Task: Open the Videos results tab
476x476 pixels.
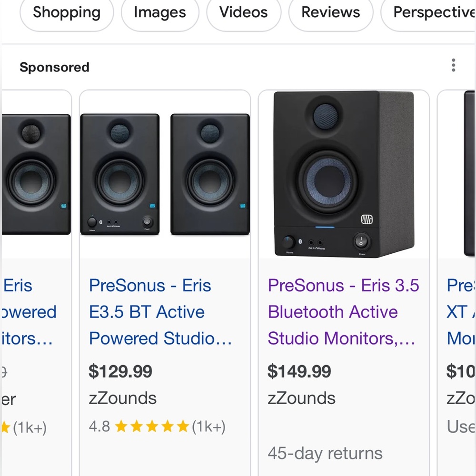Action: [243, 13]
